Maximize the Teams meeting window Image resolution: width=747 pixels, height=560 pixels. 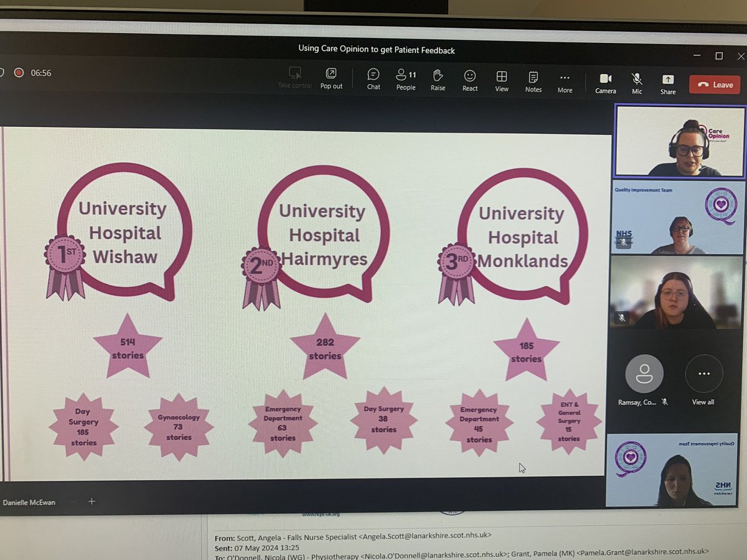click(x=719, y=56)
